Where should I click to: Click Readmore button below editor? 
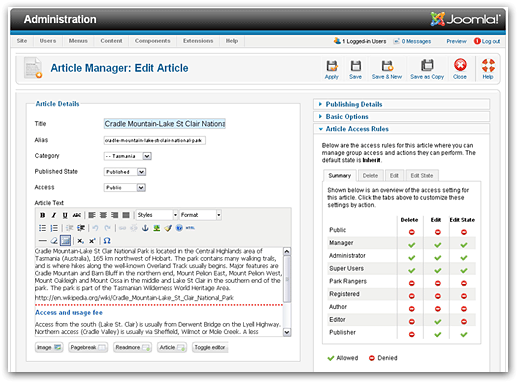point(132,348)
